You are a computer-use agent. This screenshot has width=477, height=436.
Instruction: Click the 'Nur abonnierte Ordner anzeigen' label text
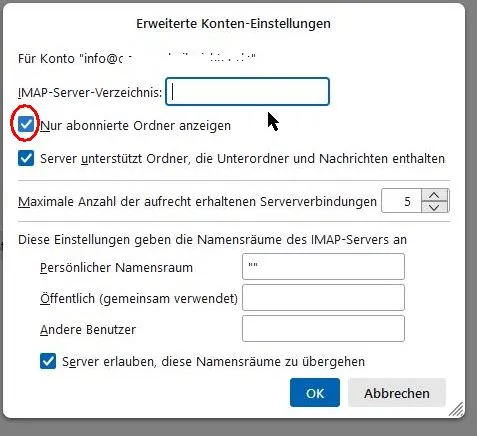136,126
